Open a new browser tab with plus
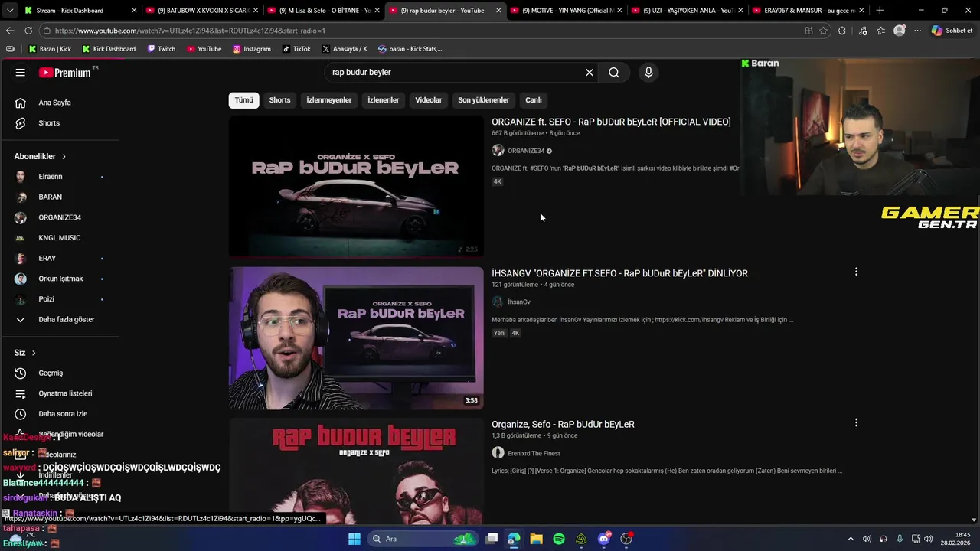 click(x=880, y=11)
